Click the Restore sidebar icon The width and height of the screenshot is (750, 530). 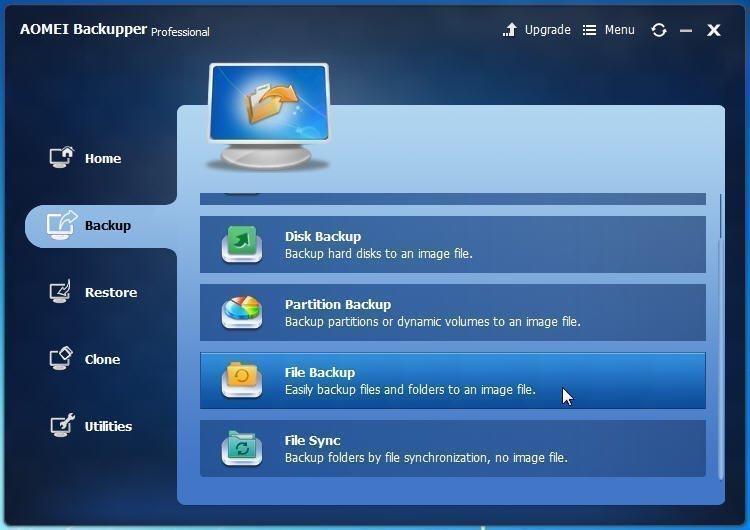(x=61, y=291)
